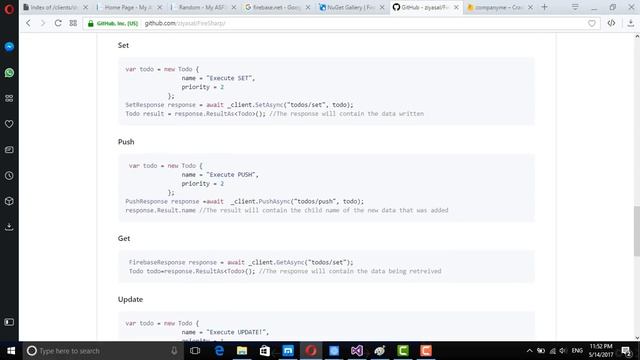Toggle the sidebar panel button
The height and width of the screenshot is (360, 640).
click(x=9, y=322)
